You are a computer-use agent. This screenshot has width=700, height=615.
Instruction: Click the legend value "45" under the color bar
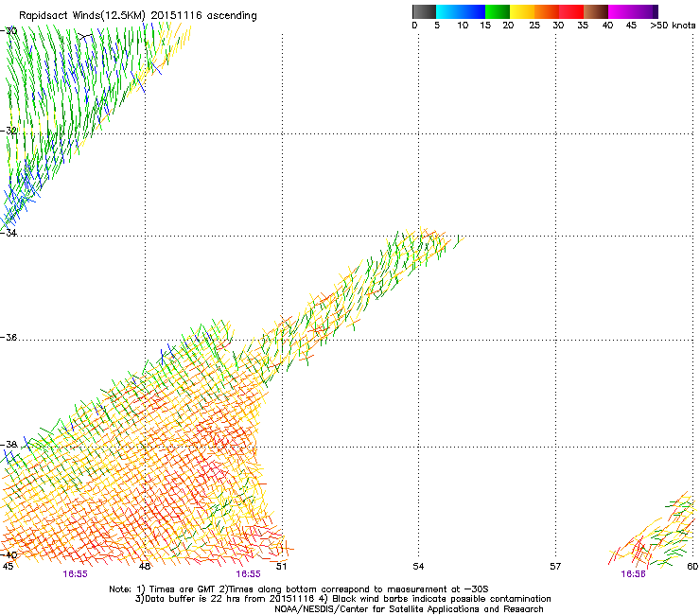pyautogui.click(x=631, y=26)
